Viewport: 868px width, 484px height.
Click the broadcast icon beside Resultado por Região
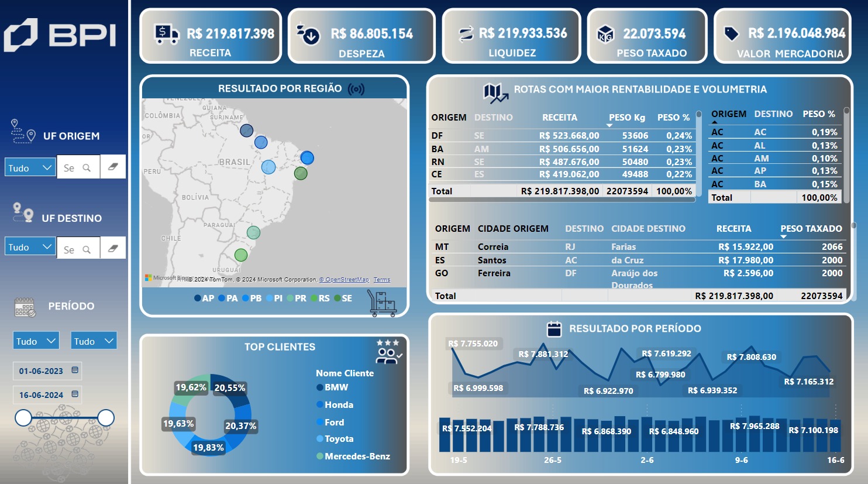click(356, 89)
